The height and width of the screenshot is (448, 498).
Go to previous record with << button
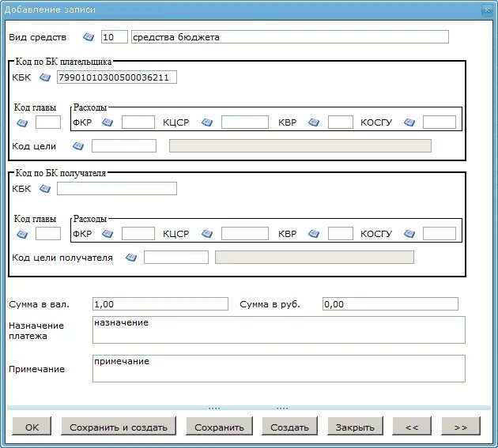coord(412,426)
